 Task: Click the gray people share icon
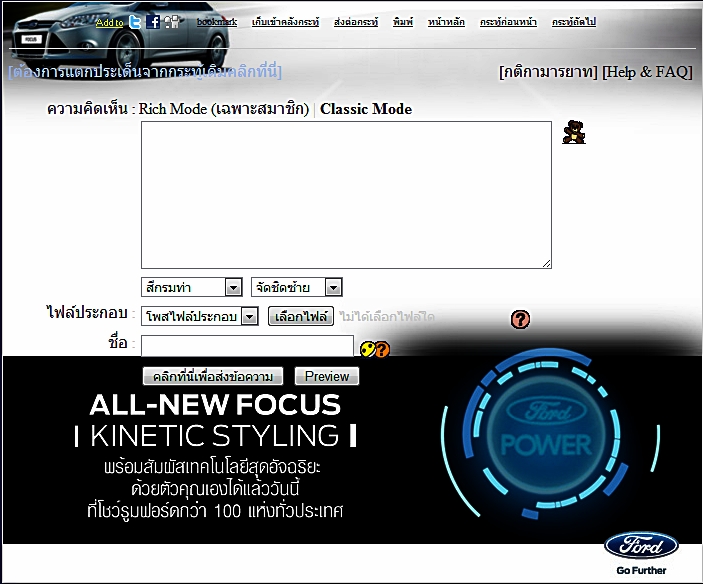point(171,22)
